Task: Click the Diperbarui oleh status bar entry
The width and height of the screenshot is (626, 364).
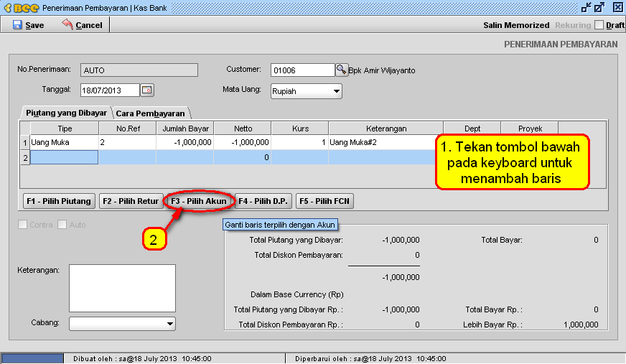Action: 370,358
